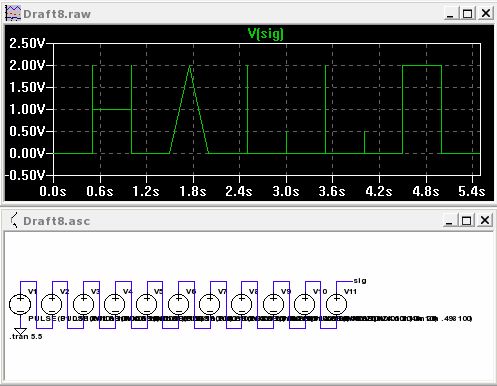Select voltage source V6 symbol

tap(178, 304)
